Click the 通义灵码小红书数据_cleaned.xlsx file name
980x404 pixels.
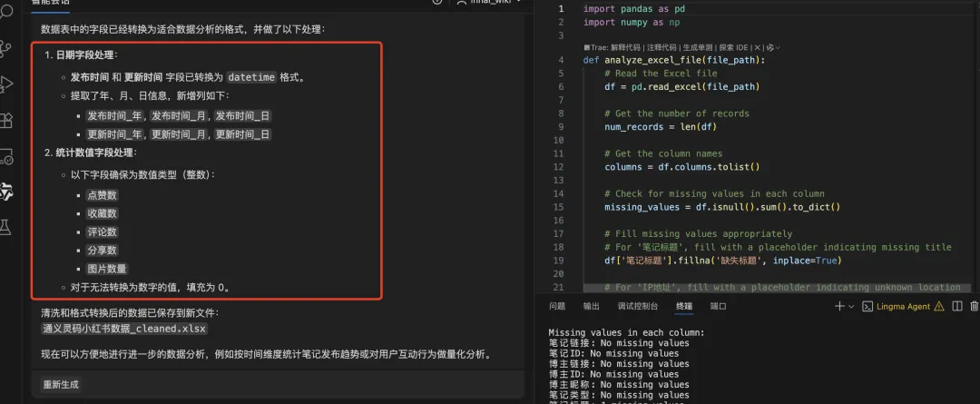(x=123, y=329)
